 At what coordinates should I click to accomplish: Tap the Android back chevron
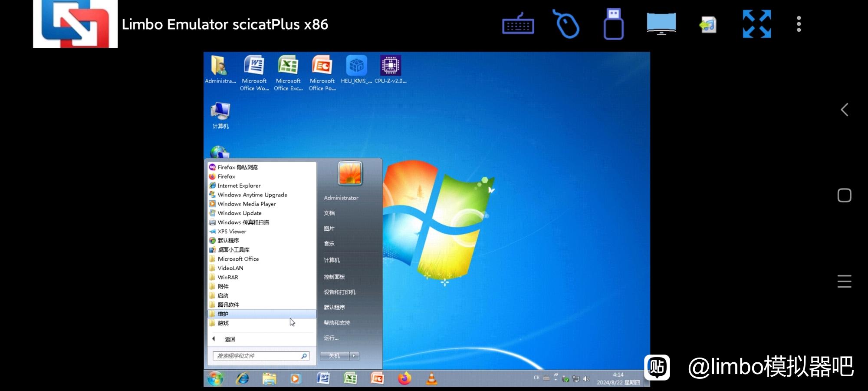pos(844,109)
